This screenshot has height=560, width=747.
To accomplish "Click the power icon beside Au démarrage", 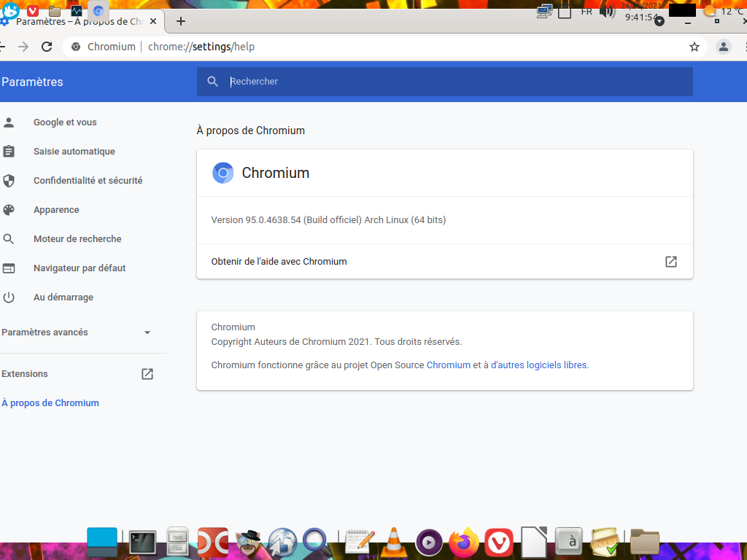I will coord(9,297).
